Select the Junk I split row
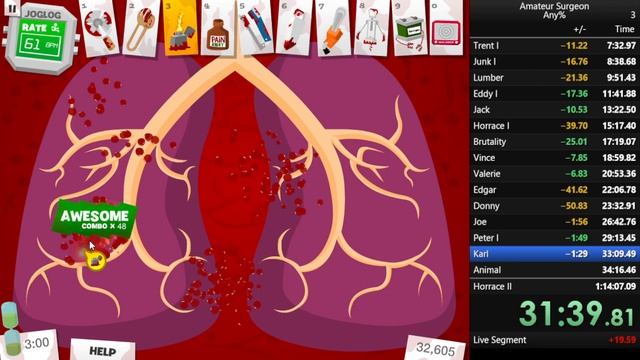This screenshot has width=640, height=360. click(x=555, y=62)
